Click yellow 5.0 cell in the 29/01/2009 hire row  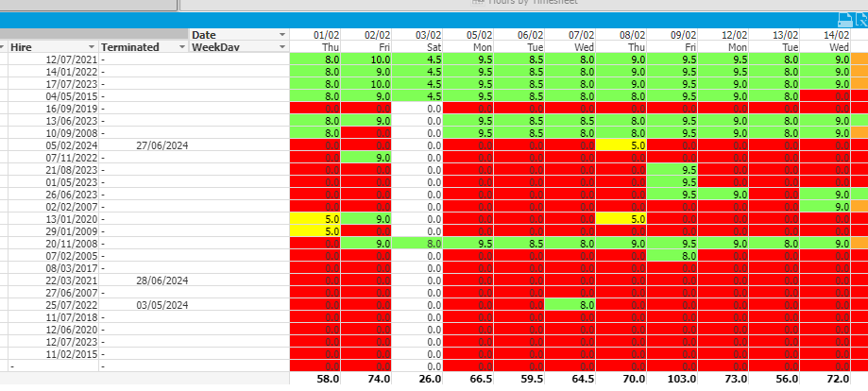315,231
